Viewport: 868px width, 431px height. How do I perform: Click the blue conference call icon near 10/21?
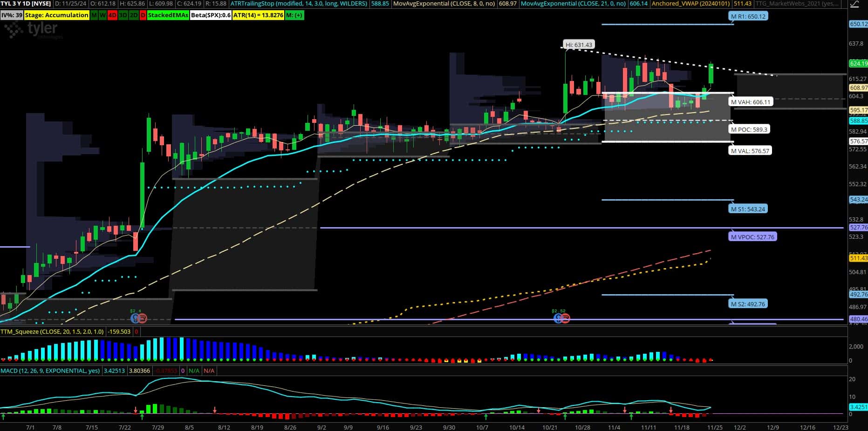tap(558, 318)
